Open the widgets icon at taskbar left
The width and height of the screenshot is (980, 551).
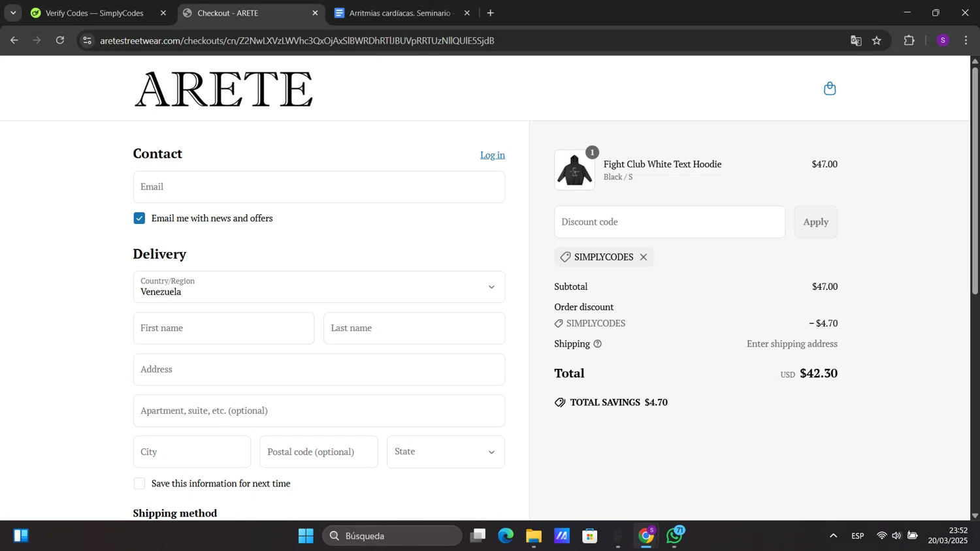(x=20, y=536)
